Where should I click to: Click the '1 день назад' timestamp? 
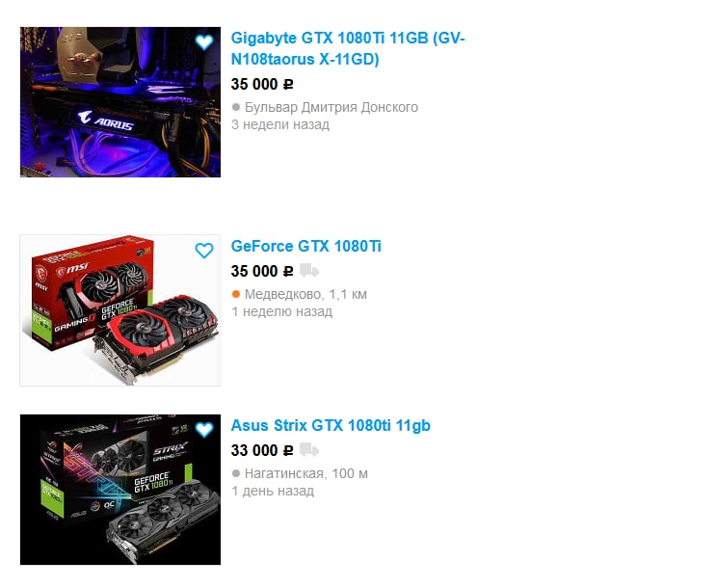[273, 492]
